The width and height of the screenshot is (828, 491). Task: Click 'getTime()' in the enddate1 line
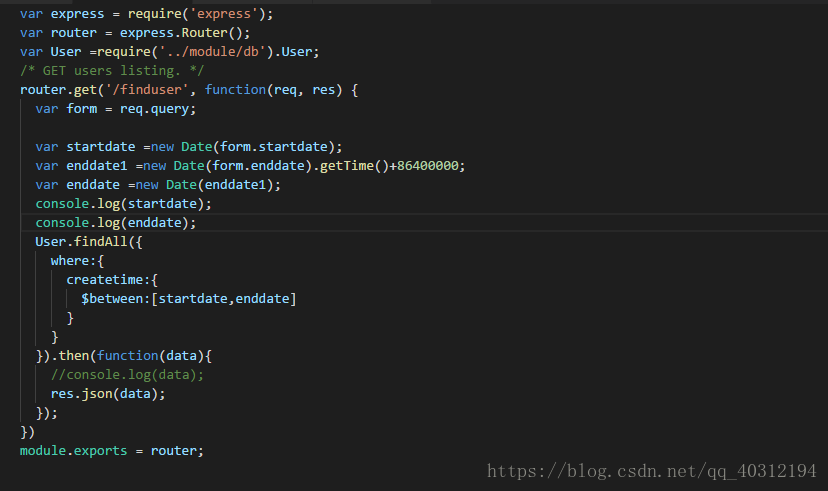pyautogui.click(x=354, y=166)
